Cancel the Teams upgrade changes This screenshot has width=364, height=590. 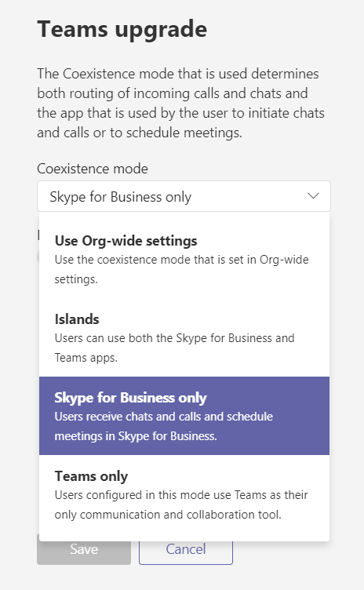186,549
